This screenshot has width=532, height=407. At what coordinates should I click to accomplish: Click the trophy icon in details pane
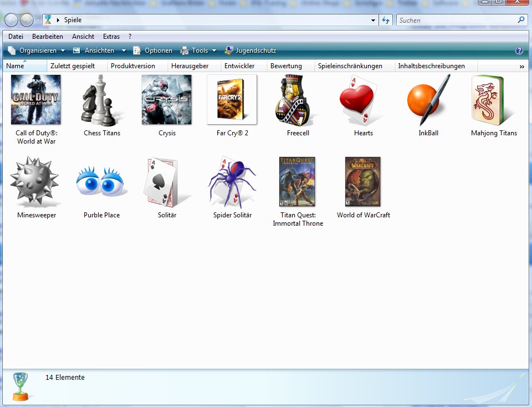click(x=21, y=386)
